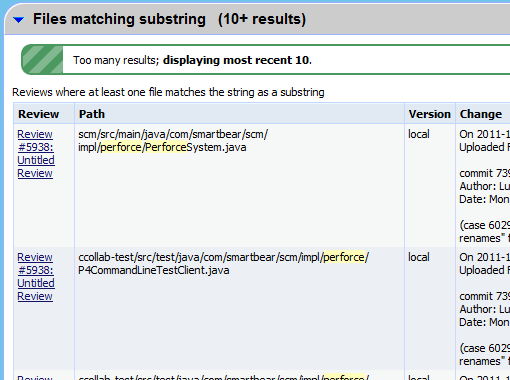
Task: Click the displaying most recent 10 notice
Action: click(237, 60)
